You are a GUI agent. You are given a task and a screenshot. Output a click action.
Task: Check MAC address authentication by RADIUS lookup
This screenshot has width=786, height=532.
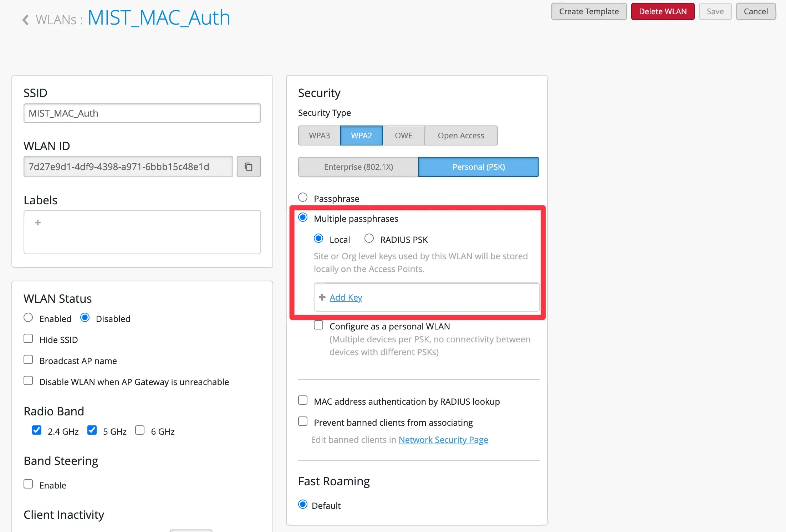point(303,400)
